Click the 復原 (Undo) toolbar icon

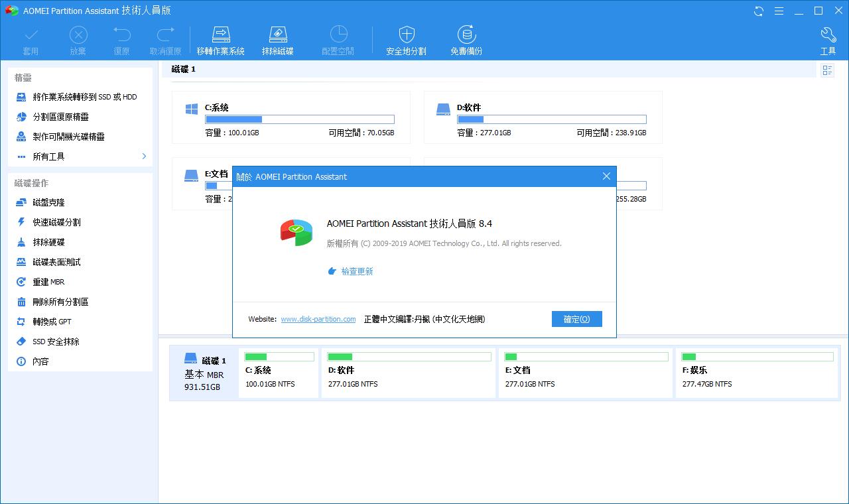121,41
